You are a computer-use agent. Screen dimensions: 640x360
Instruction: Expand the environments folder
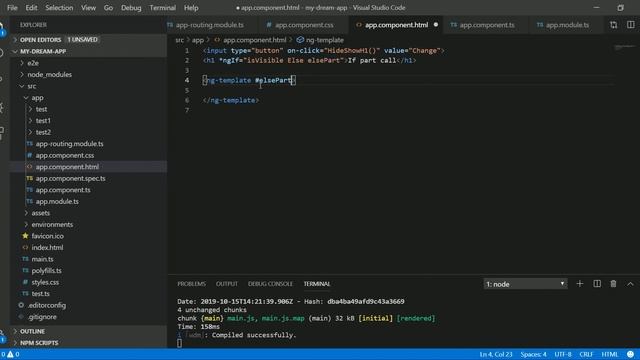tap(88, 224)
